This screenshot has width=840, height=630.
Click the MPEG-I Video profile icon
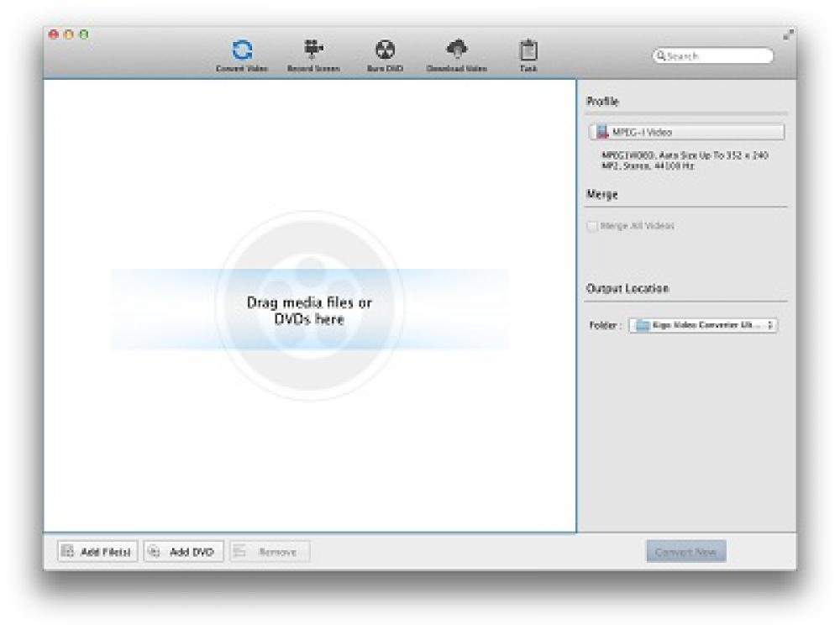tap(603, 132)
